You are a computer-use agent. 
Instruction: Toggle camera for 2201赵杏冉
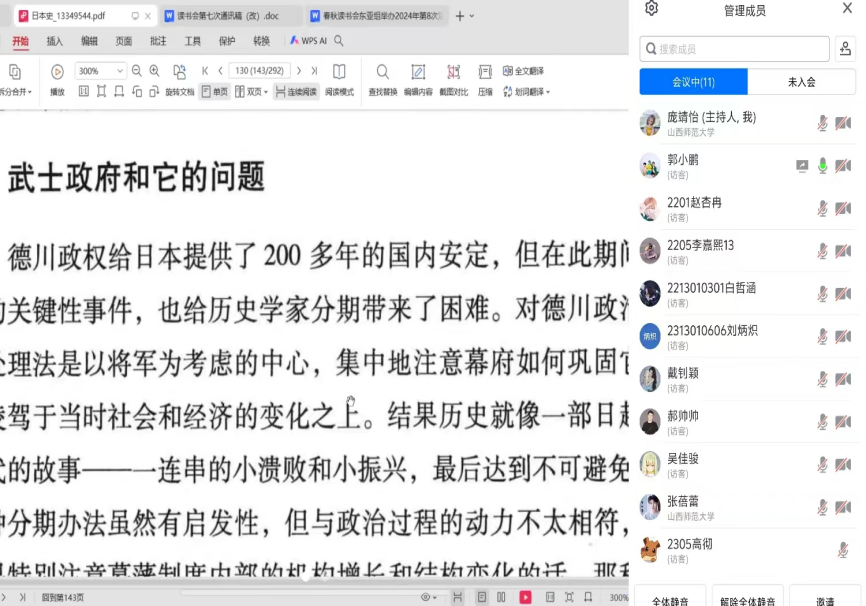click(843, 209)
